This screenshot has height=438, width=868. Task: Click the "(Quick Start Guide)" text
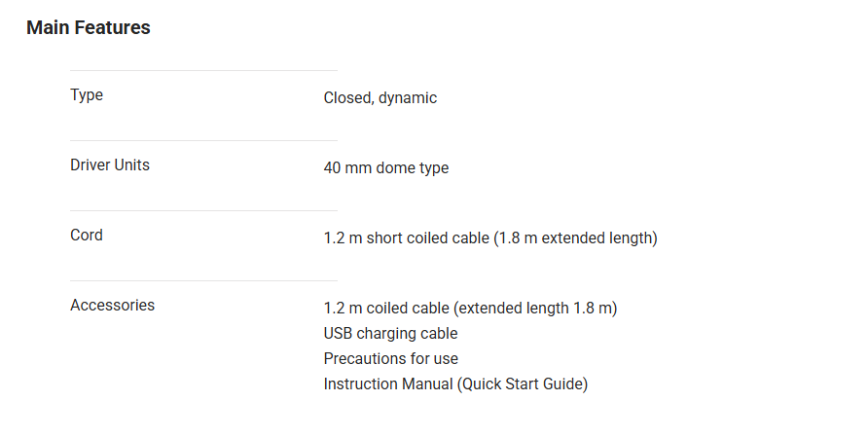523,383
